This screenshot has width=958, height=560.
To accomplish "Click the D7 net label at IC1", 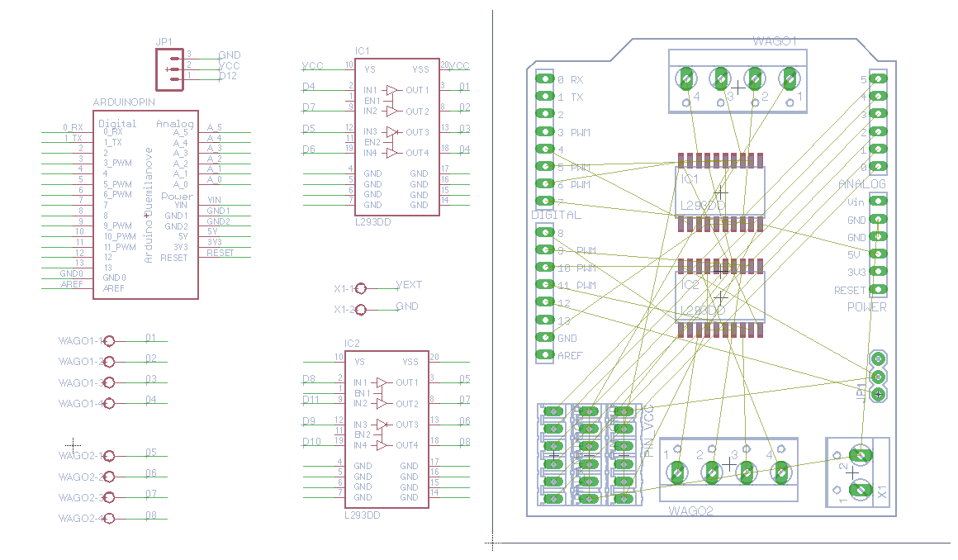I will [x=309, y=107].
